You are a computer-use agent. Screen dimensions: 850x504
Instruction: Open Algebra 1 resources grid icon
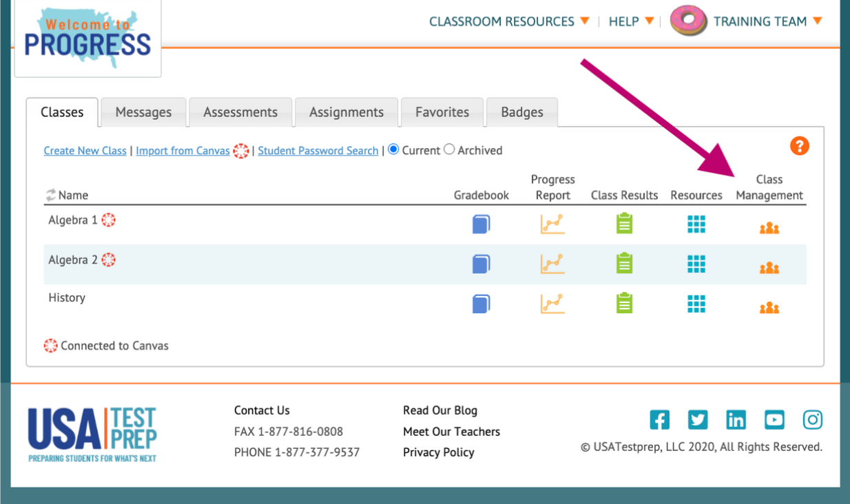(696, 224)
